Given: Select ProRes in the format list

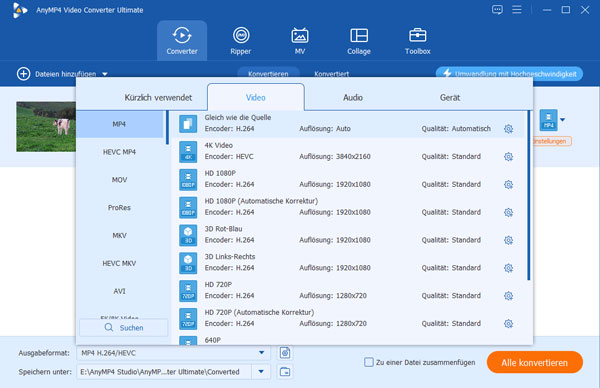Looking at the screenshot, I should pyautogui.click(x=119, y=208).
